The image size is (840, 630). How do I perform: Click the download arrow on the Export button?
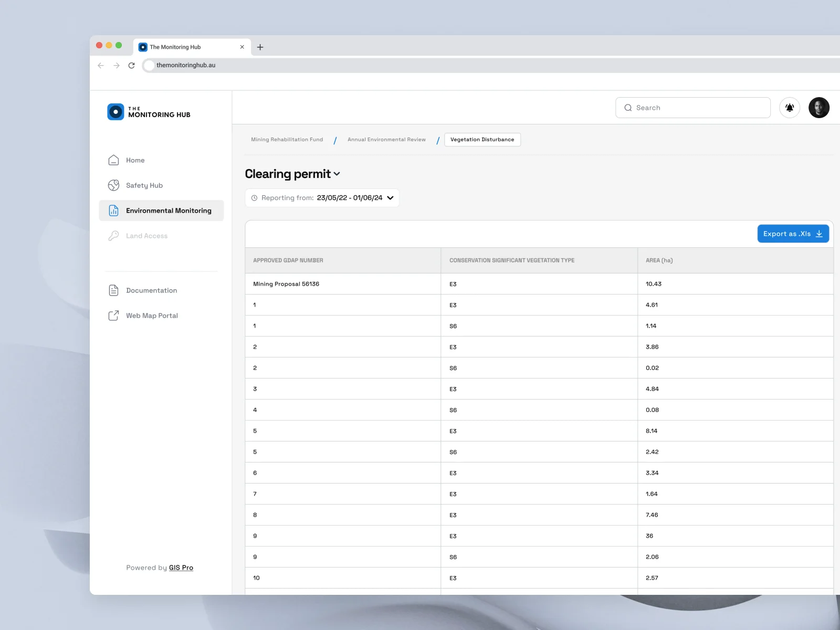click(x=819, y=234)
